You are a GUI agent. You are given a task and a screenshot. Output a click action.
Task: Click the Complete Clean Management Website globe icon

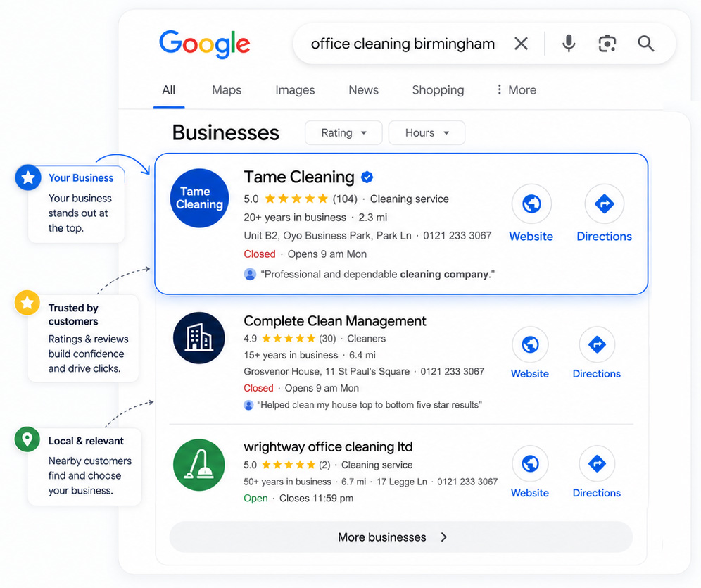[x=530, y=344]
